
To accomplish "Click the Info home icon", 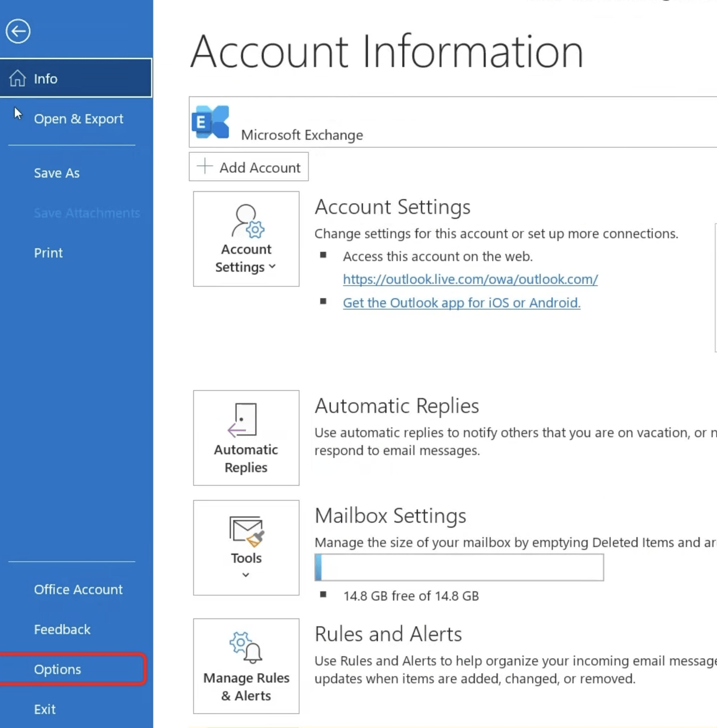I will (18, 78).
